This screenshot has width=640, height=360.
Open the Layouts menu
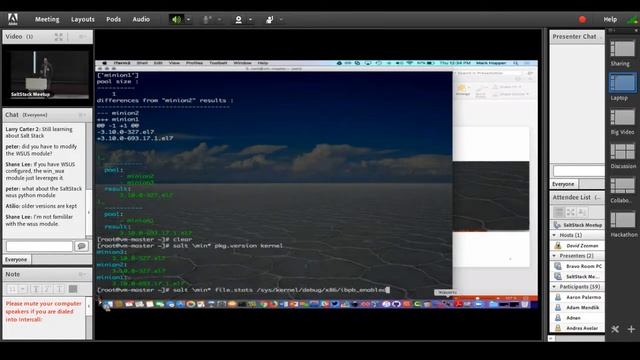pos(82,19)
